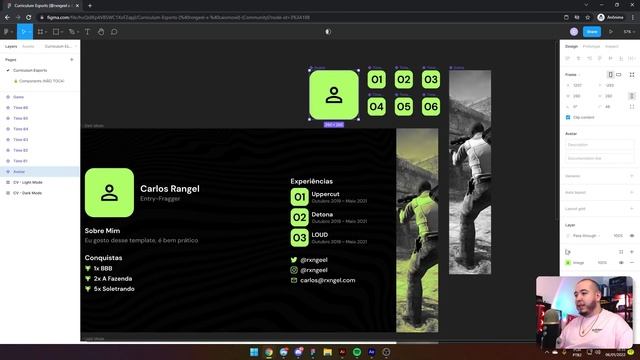Select the Curriculum Esports page
This screenshot has height=360, width=640.
pos(30,70)
